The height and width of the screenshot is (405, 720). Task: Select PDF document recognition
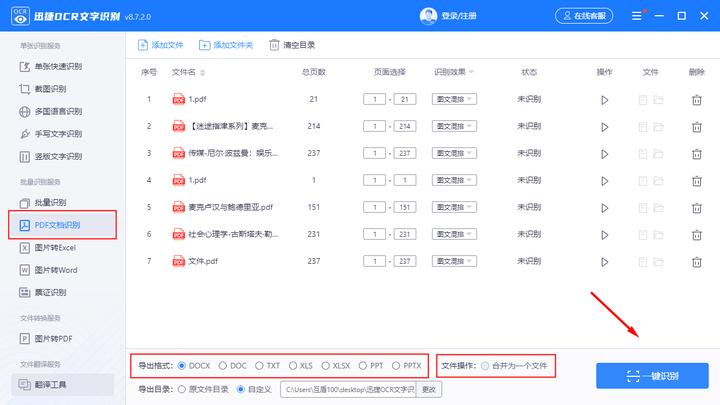point(62,225)
